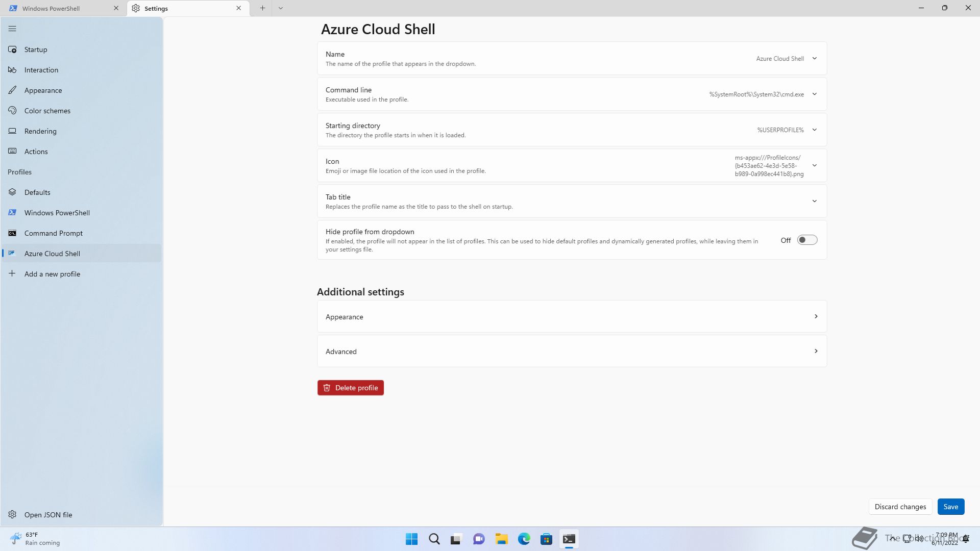Close the Settings tab
The image size is (980, 551).
tap(238, 8)
